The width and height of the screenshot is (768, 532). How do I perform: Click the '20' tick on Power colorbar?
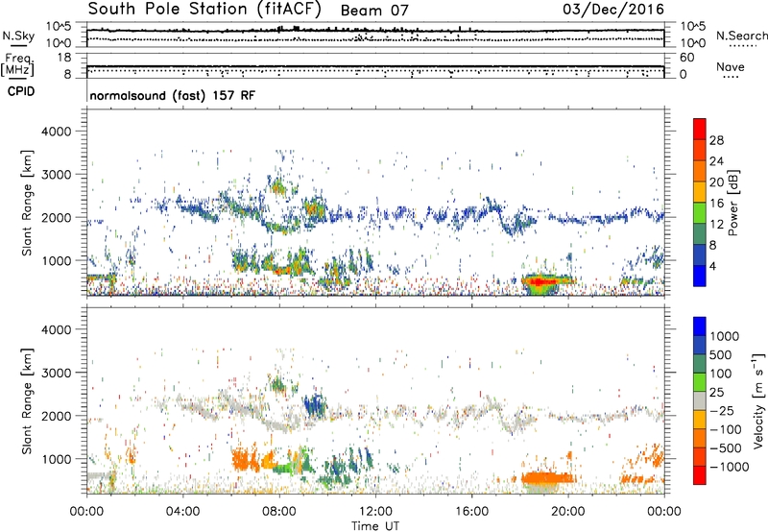[716, 182]
